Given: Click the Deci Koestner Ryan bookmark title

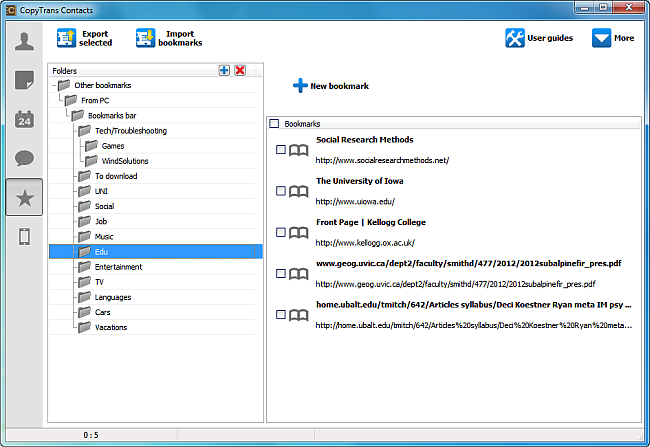Looking at the screenshot, I should click(x=474, y=305).
